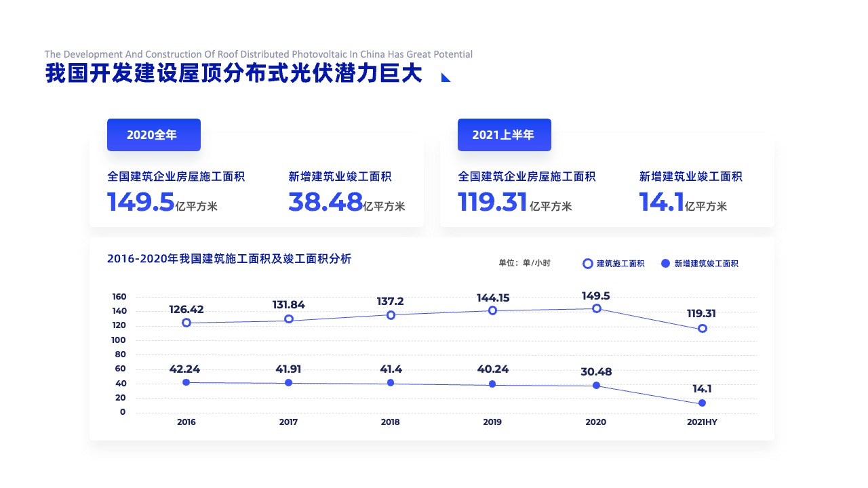Select the large 119.31 figure in 2021 card
Viewport: 868px width, 488px height.
(493, 202)
